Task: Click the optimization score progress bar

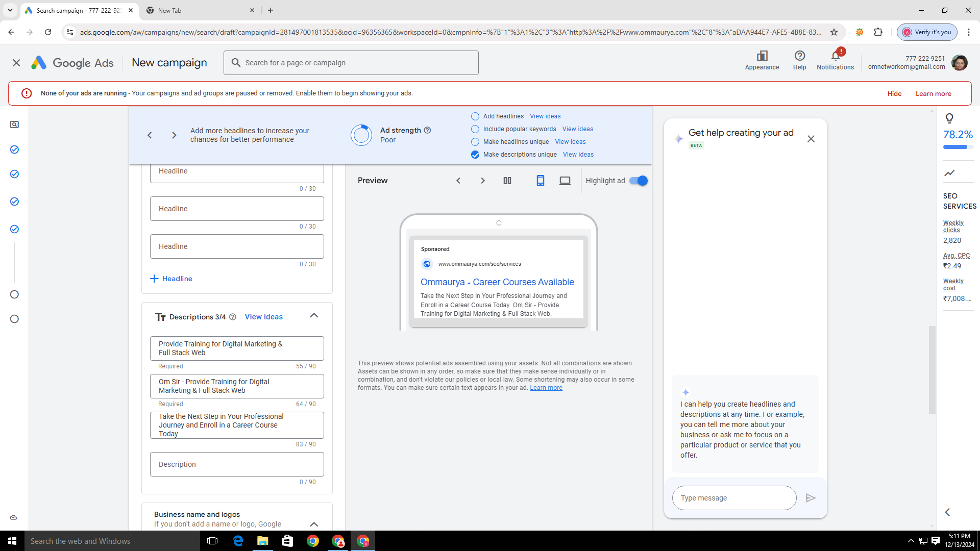Action: (x=958, y=147)
